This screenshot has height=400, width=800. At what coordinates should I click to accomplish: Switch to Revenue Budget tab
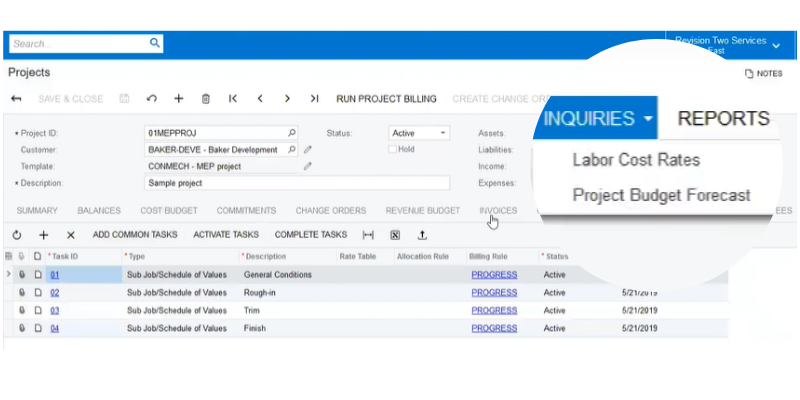coord(422,211)
